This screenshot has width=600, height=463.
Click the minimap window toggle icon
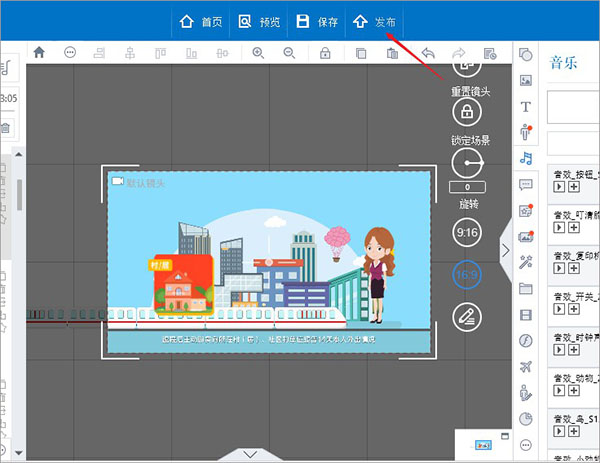point(505,436)
